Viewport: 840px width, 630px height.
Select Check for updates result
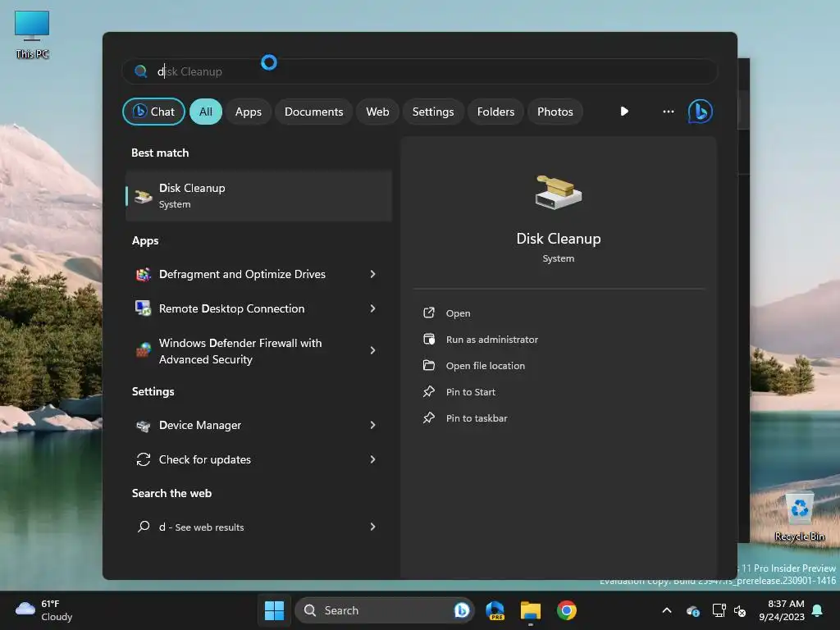pos(258,459)
